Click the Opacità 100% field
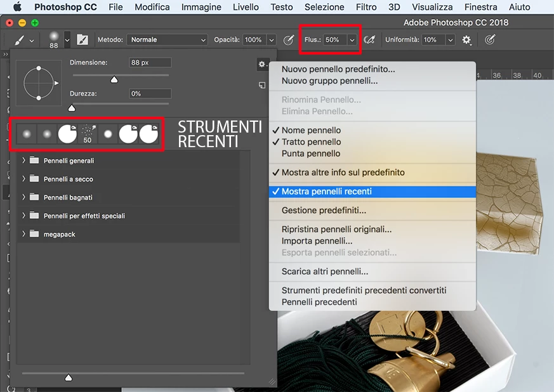This screenshot has width=554, height=392. coord(254,40)
